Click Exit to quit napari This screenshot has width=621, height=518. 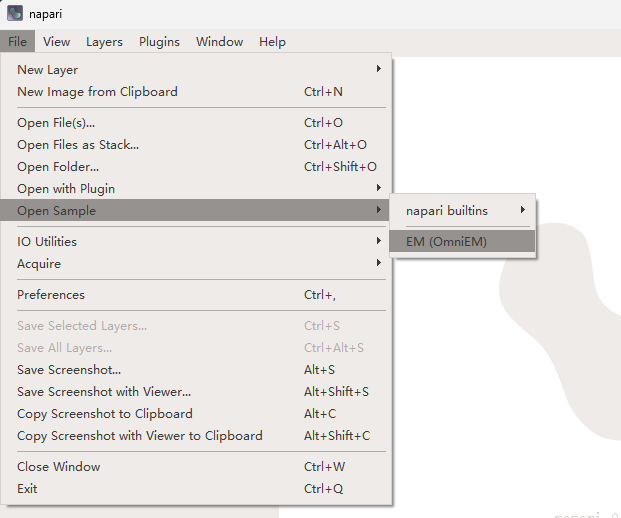point(28,489)
